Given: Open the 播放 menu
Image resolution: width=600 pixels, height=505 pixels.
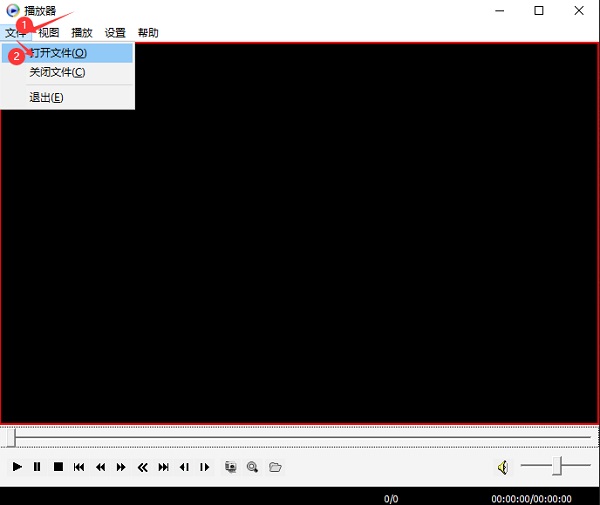Looking at the screenshot, I should 82,33.
